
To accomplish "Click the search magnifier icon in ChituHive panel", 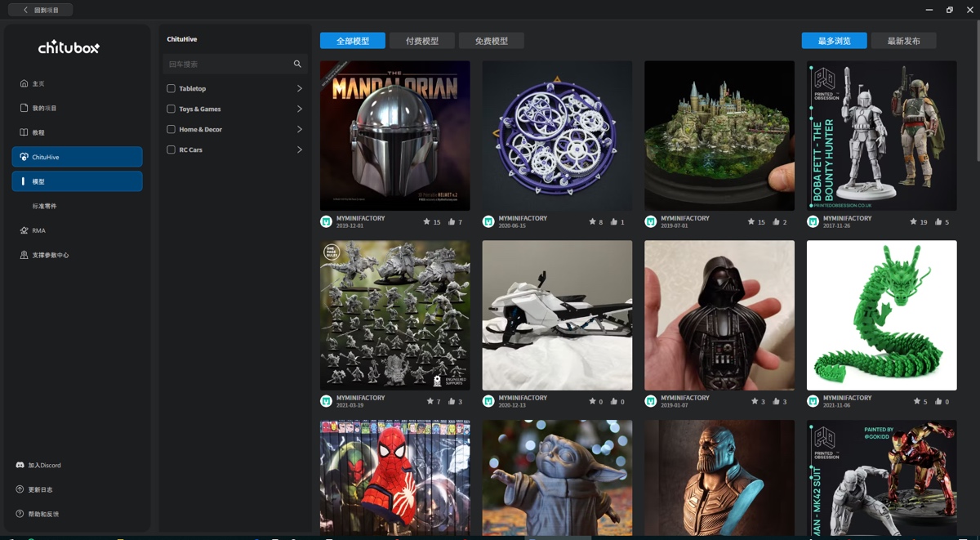I will tap(297, 64).
